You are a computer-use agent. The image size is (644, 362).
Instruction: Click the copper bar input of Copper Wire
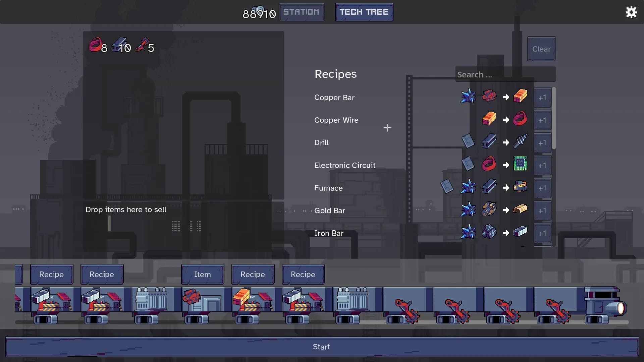[489, 119]
